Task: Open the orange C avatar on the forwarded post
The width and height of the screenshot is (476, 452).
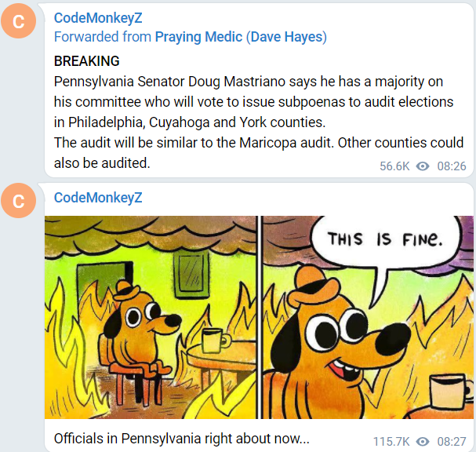Action: click(19, 21)
